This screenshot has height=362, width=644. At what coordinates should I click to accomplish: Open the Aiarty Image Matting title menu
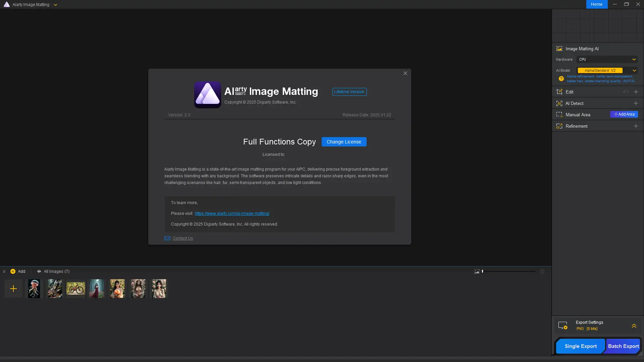tap(55, 5)
